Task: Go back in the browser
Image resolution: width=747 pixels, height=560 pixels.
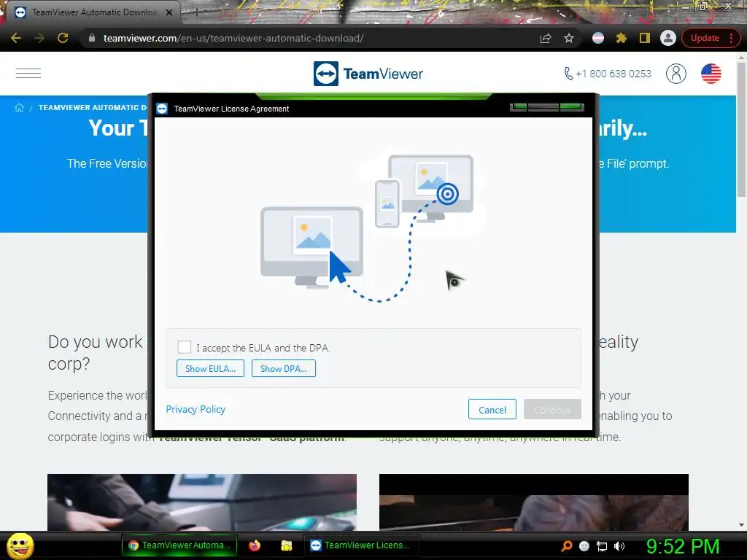Action: tap(16, 38)
